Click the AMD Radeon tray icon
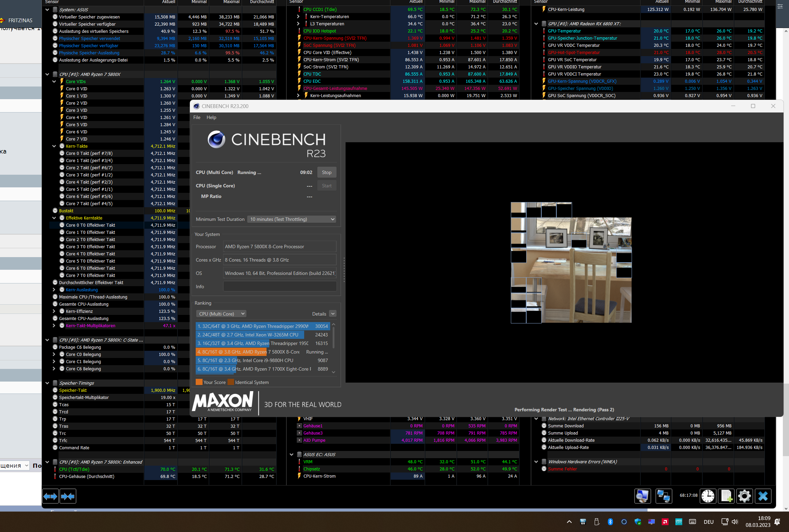This screenshot has height=532, width=789. tap(665, 522)
